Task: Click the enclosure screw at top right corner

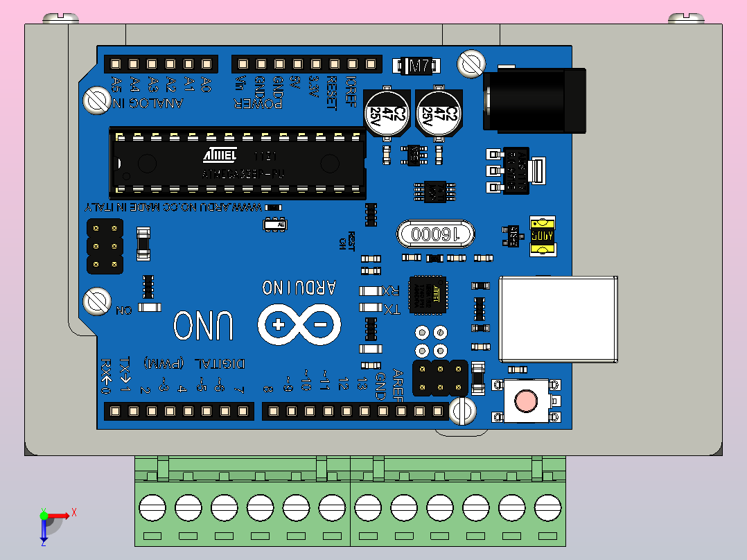Action: [x=686, y=19]
